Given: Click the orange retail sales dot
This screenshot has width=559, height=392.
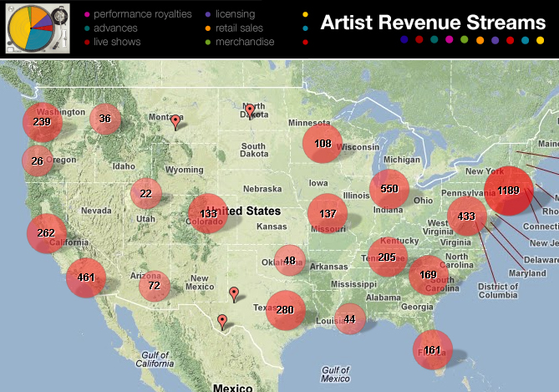Looking at the screenshot, I should pos(208,28).
